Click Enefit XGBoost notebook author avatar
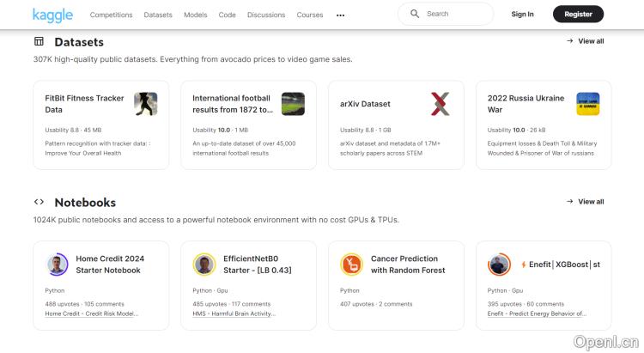The width and height of the screenshot is (644, 353). (x=499, y=265)
